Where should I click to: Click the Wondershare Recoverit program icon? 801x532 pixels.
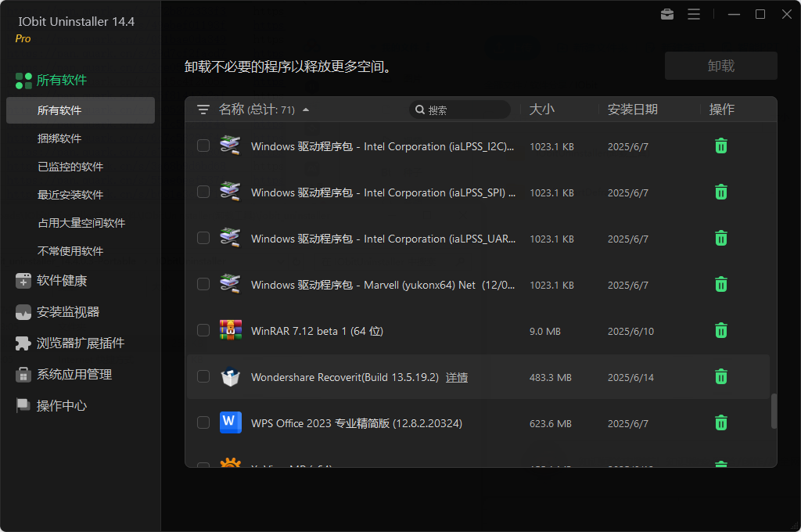click(x=231, y=376)
